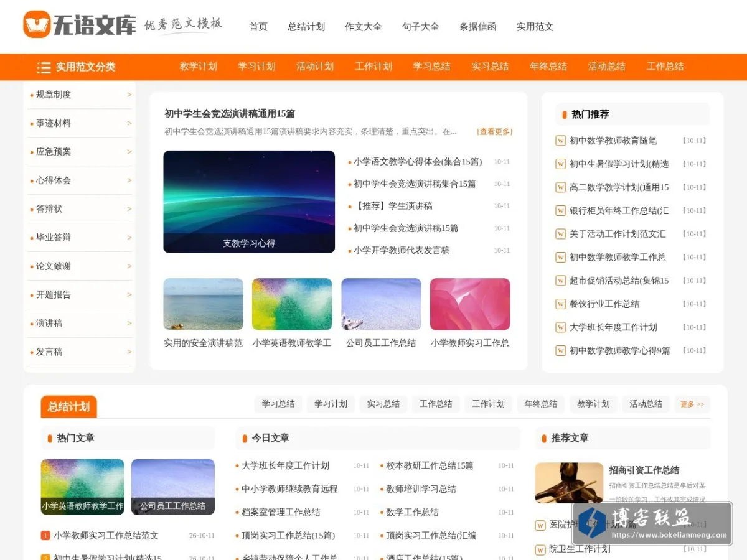This screenshot has width=747, height=560.
Task: Click the number 1 badge beside 小学教师实习工作总结范文
Action: tap(45, 535)
